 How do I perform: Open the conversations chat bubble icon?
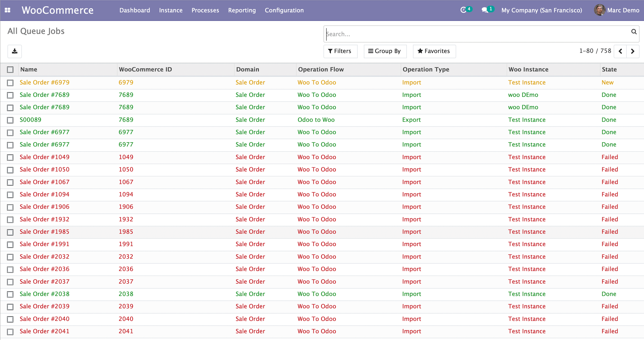[x=485, y=10]
